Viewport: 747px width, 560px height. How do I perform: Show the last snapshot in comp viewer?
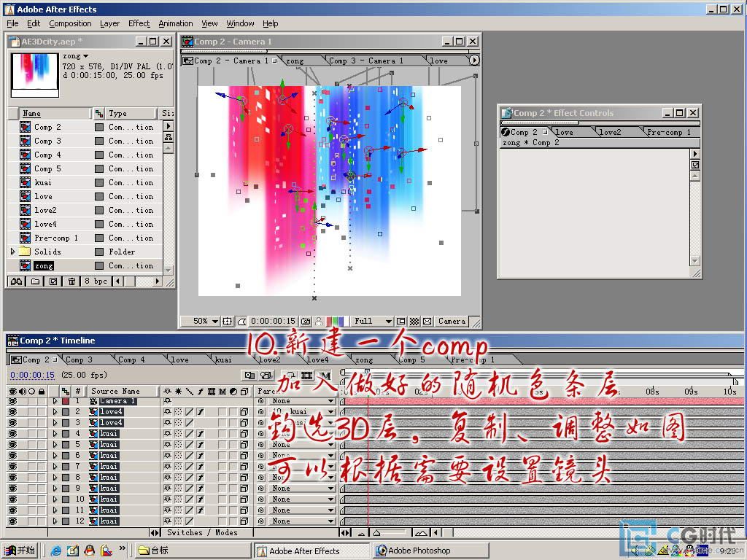319,322
